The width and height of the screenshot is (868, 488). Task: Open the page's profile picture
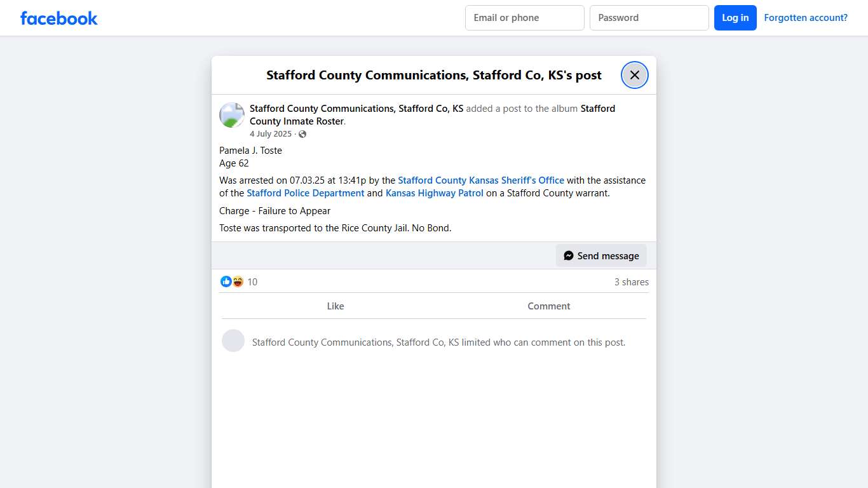(x=232, y=115)
